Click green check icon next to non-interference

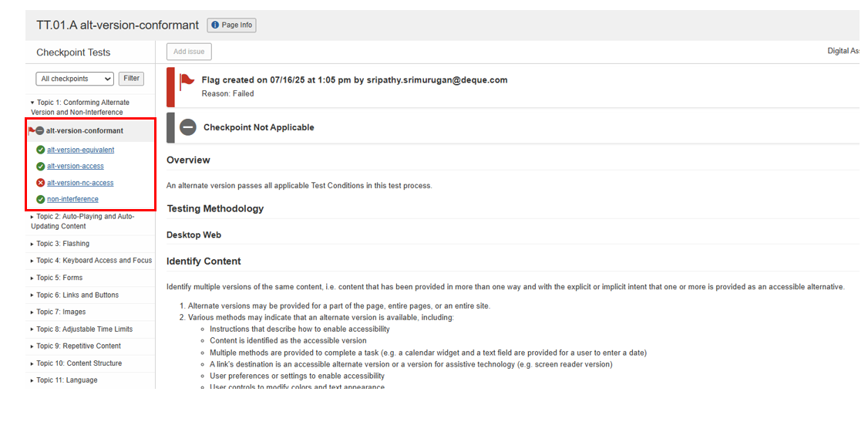(x=41, y=199)
